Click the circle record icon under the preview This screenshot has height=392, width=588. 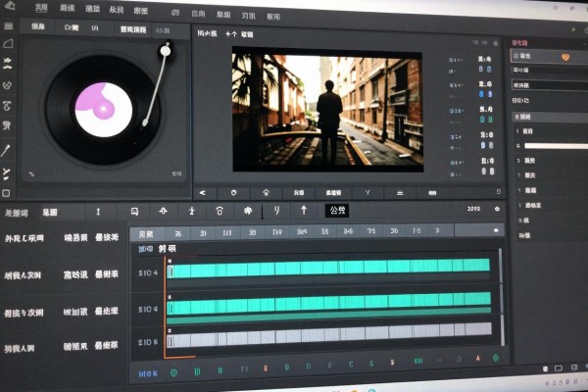coord(233,192)
